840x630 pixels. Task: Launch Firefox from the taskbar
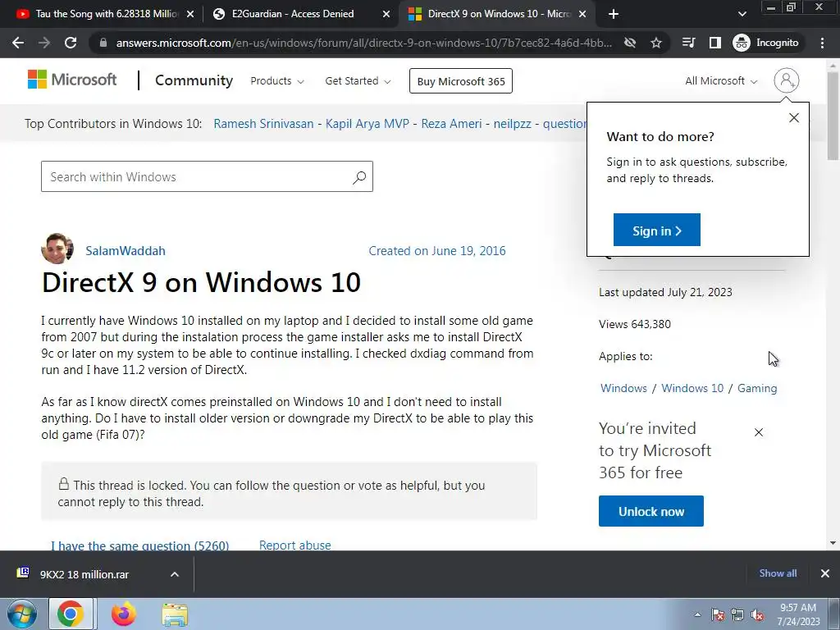[x=124, y=614]
